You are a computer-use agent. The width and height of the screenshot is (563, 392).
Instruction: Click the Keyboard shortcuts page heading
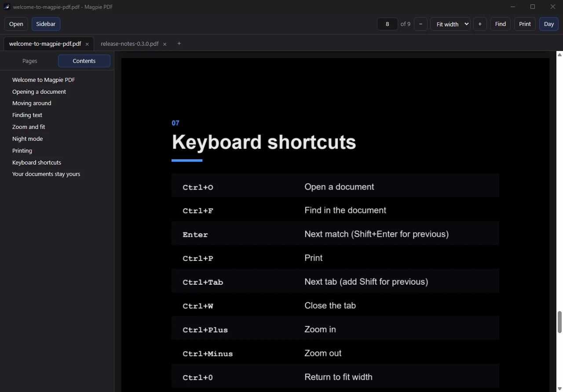point(264,143)
